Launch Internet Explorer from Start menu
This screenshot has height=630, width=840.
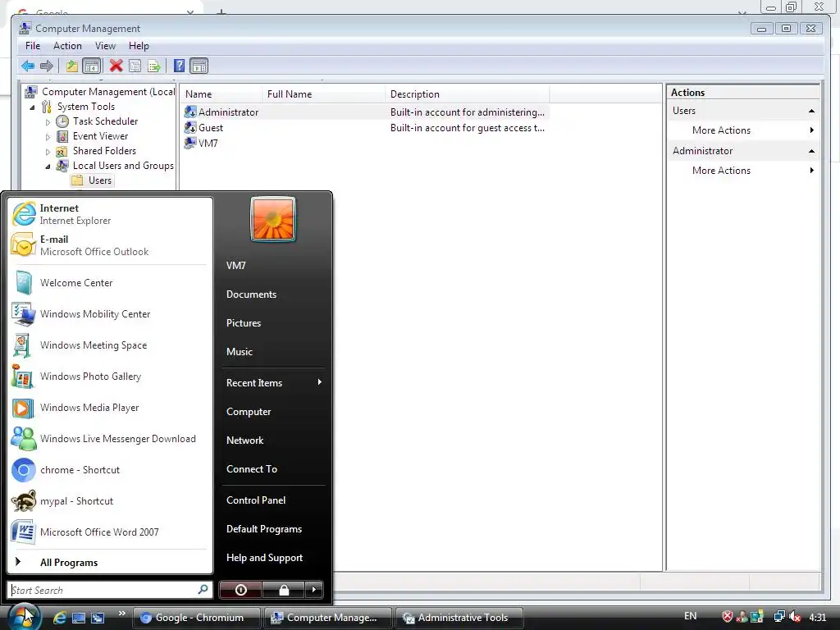(x=110, y=214)
